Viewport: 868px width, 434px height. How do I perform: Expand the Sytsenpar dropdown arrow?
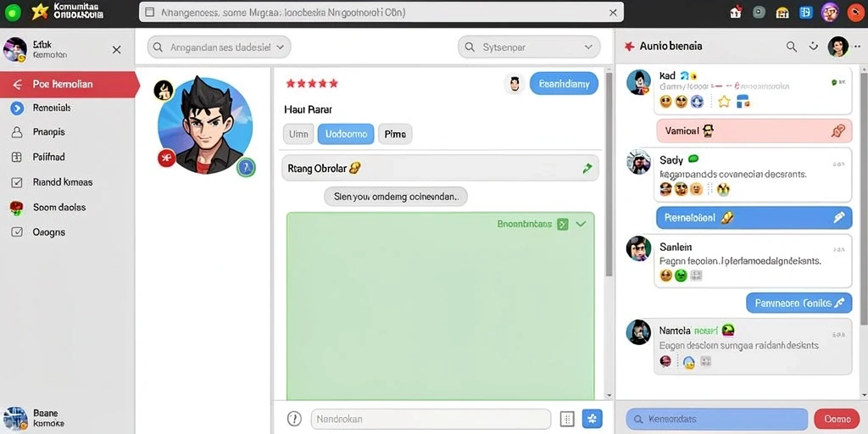(x=588, y=47)
